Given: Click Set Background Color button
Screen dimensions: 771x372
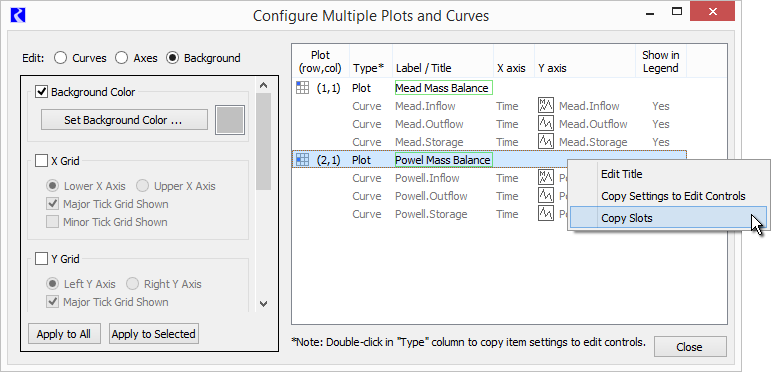Looking at the screenshot, I should (x=124, y=120).
